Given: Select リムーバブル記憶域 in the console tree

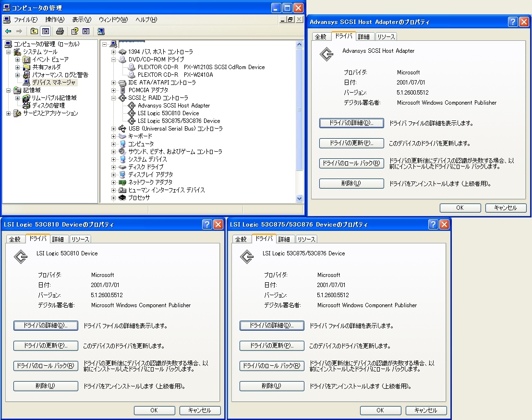Looking at the screenshot, I should [54, 98].
